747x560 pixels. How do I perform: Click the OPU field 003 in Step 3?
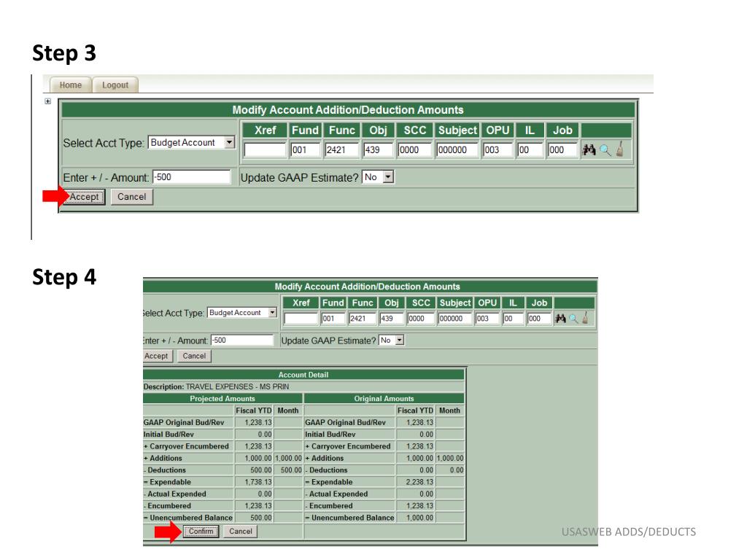pos(498,149)
